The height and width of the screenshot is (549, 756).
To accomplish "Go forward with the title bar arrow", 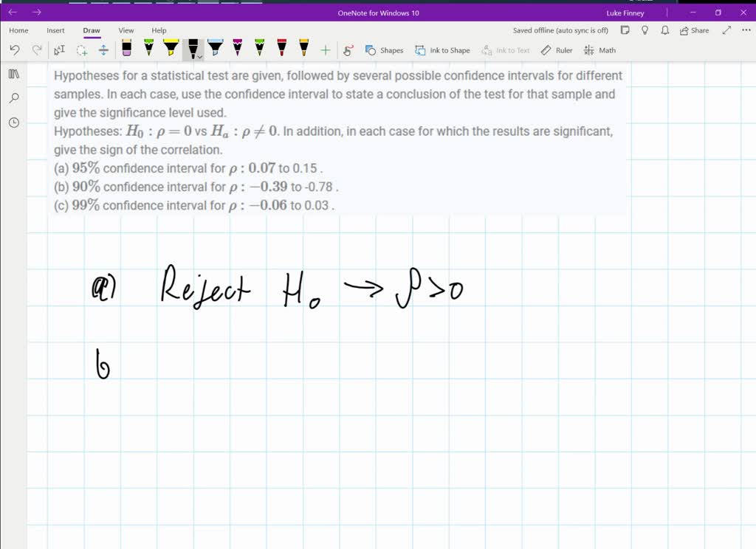I will coord(37,12).
